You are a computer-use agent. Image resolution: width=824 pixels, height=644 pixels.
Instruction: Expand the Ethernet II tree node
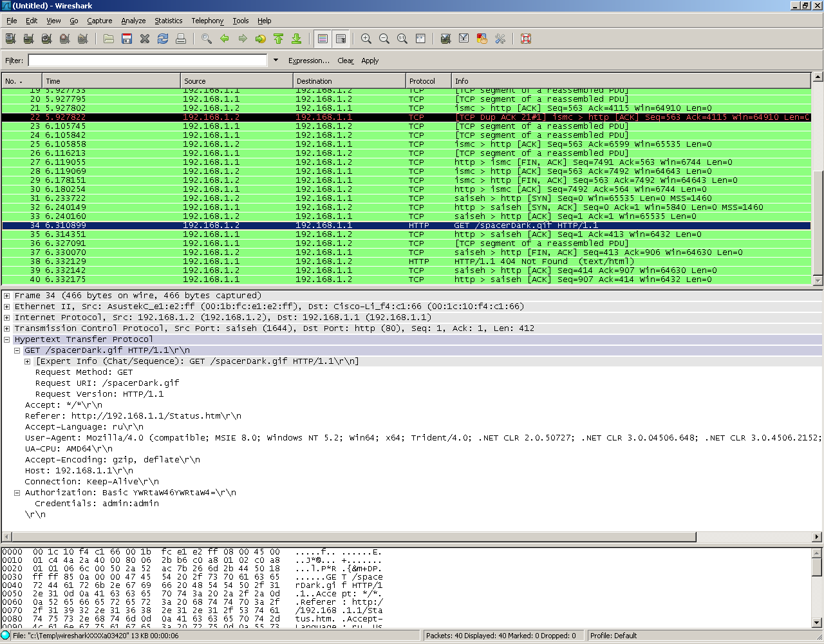tap(6, 307)
